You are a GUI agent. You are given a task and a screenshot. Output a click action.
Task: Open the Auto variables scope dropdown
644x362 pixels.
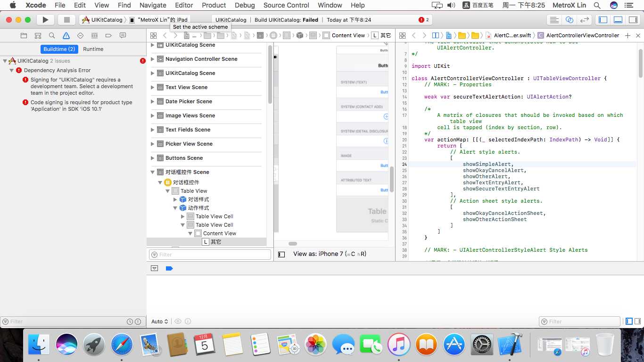tap(160, 321)
